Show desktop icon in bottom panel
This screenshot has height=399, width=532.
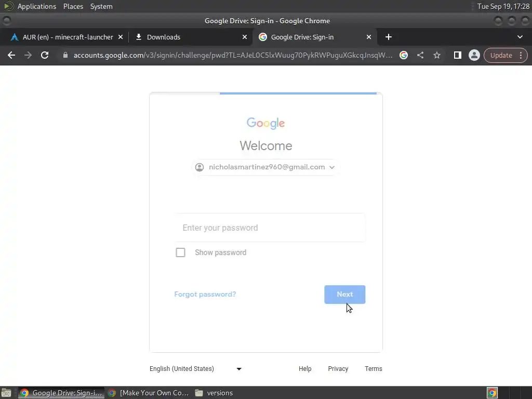coord(6,393)
